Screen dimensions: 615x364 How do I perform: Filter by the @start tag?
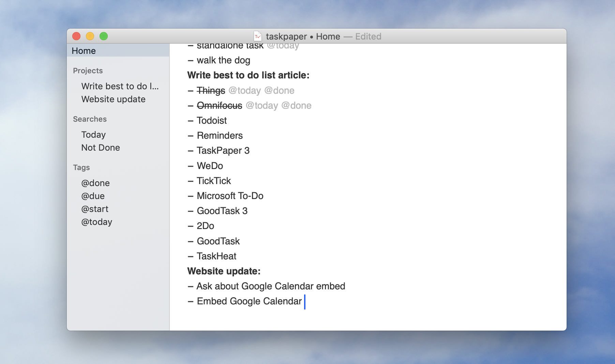pyautogui.click(x=95, y=209)
